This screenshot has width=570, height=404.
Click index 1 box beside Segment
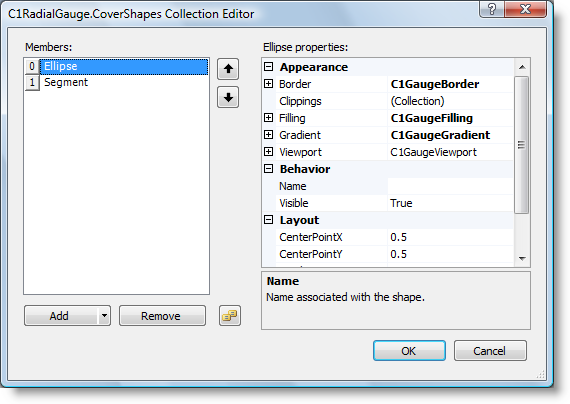point(32,83)
